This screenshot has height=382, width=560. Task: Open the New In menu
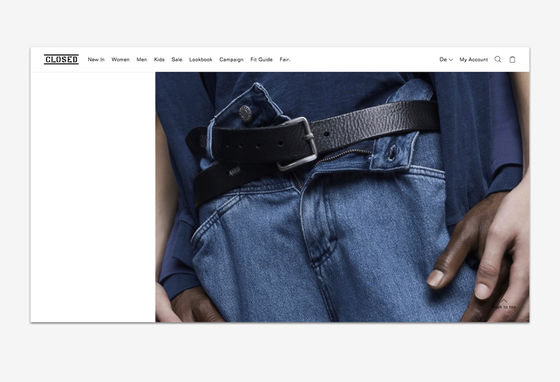(96, 59)
